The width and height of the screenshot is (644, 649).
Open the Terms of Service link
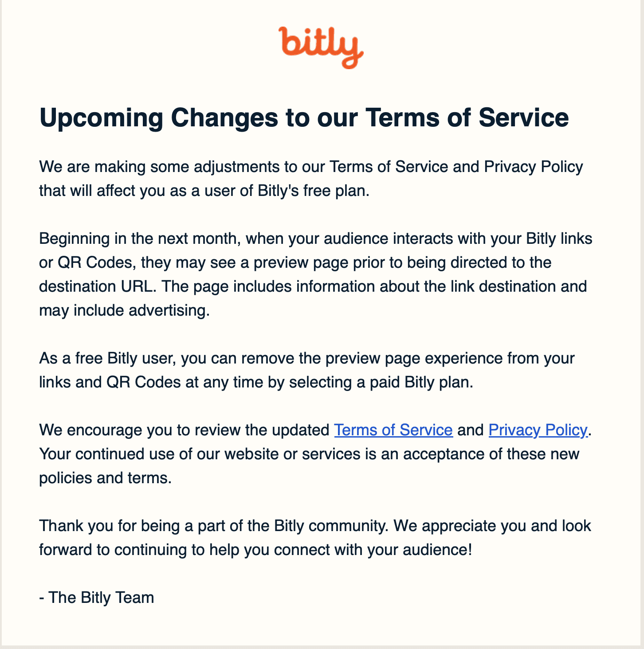pos(393,430)
